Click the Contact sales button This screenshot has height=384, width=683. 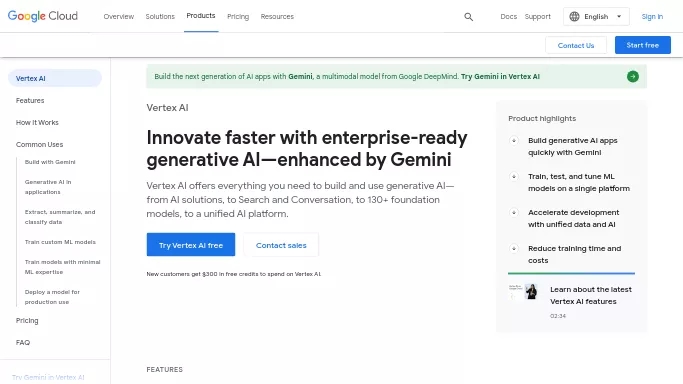pyautogui.click(x=281, y=245)
